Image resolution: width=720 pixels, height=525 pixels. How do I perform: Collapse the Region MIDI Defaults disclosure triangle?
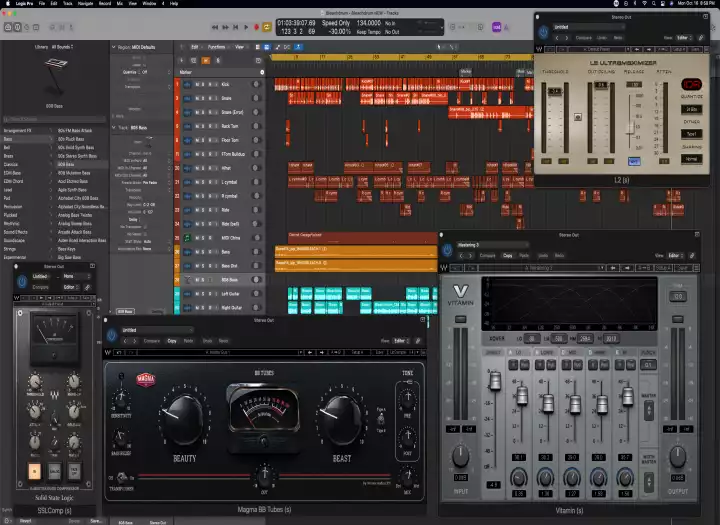[x=113, y=47]
